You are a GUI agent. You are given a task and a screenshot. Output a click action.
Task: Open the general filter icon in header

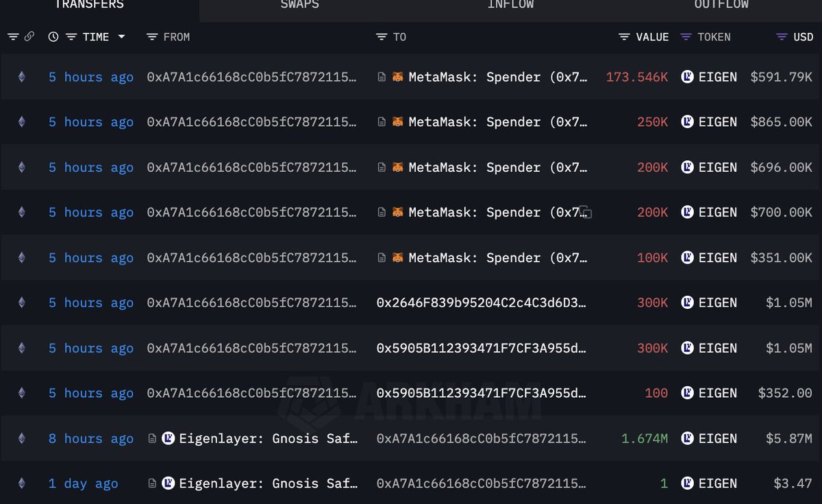tap(13, 37)
